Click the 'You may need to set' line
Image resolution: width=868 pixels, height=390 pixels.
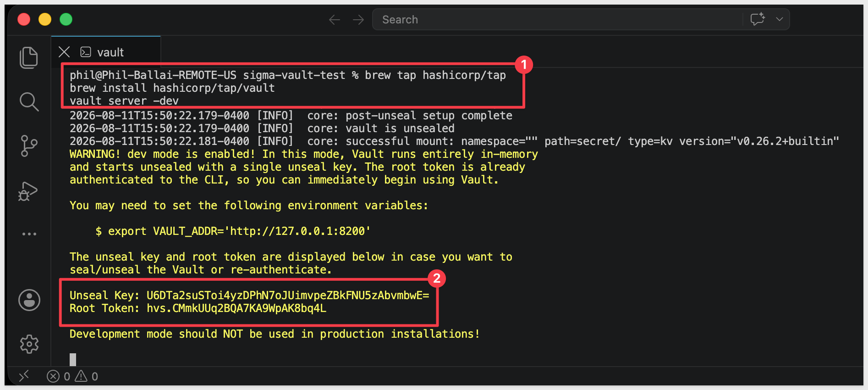[x=249, y=206]
